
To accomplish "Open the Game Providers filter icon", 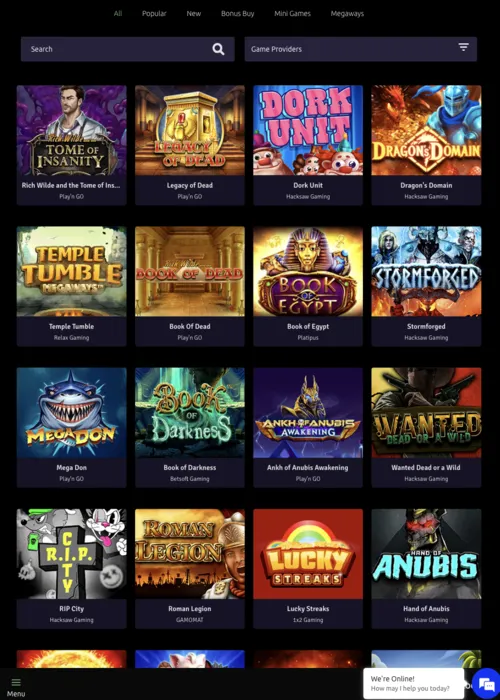I will pyautogui.click(x=463, y=47).
